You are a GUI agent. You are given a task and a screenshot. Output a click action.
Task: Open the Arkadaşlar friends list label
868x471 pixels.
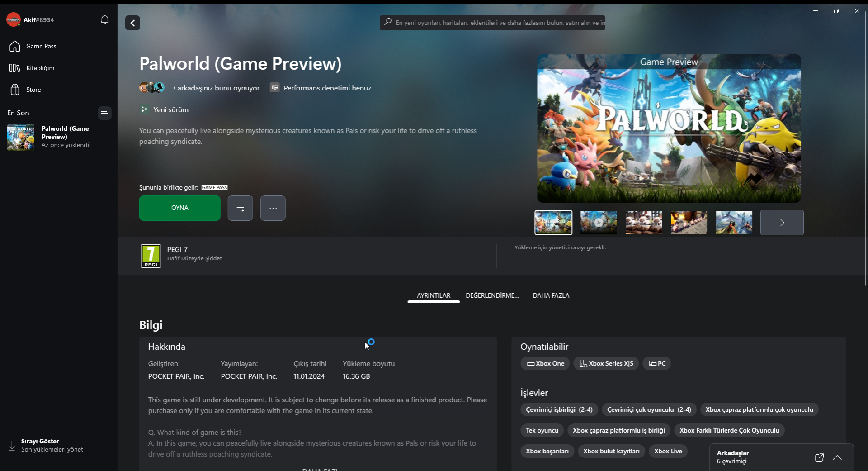[x=733, y=453]
